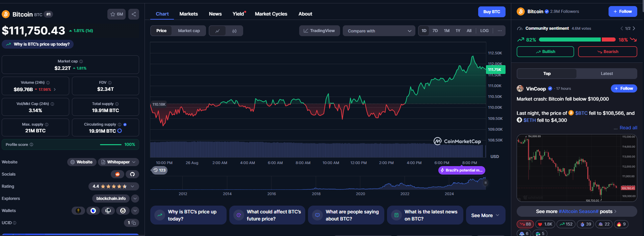React with the red downtrend reaction 88
This screenshot has height=236, width=644.
tap(525, 224)
